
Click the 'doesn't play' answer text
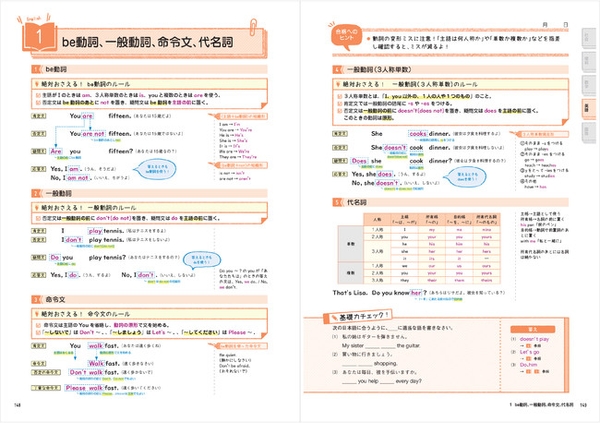(534, 339)
